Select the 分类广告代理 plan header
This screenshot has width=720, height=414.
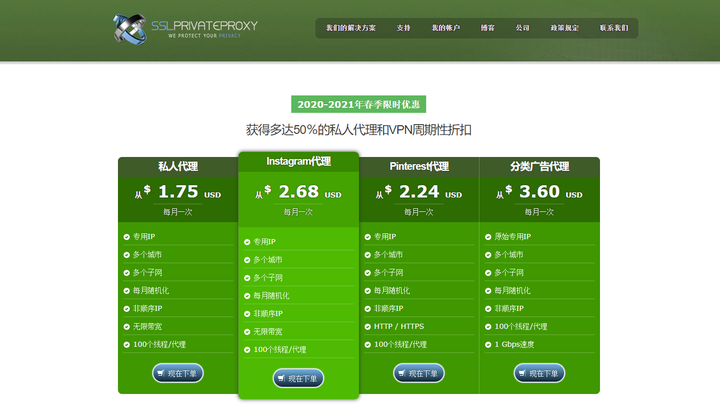point(540,167)
